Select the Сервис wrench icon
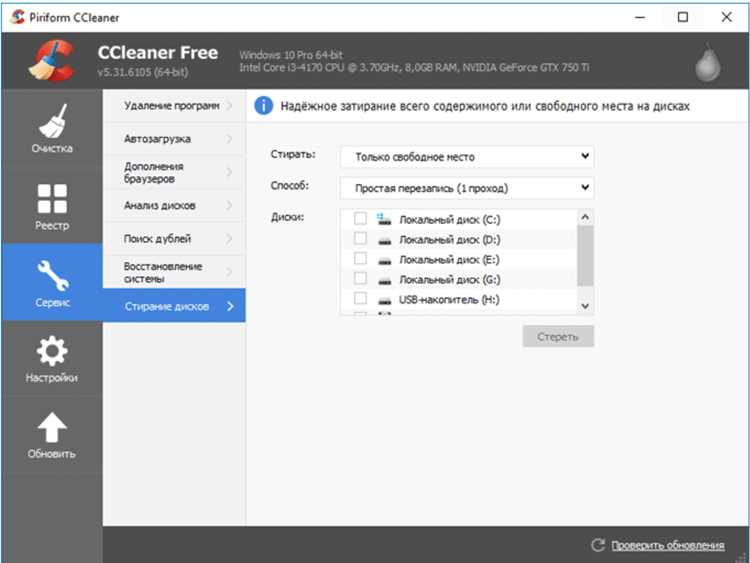750x563 pixels. (53, 275)
